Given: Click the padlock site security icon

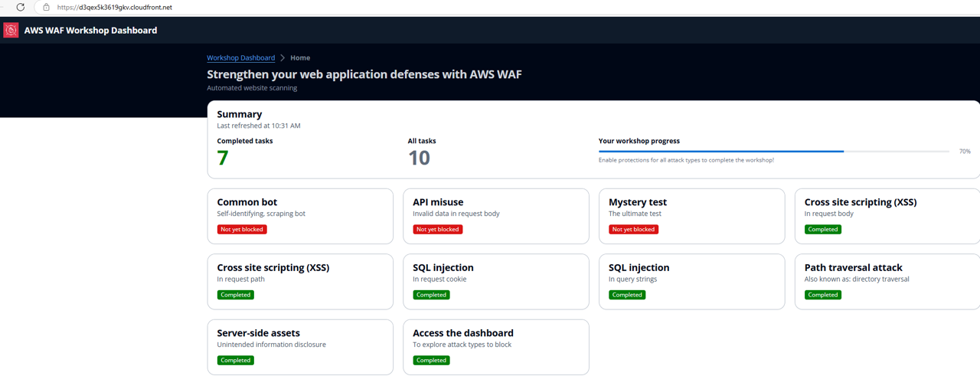Looking at the screenshot, I should pos(46,7).
